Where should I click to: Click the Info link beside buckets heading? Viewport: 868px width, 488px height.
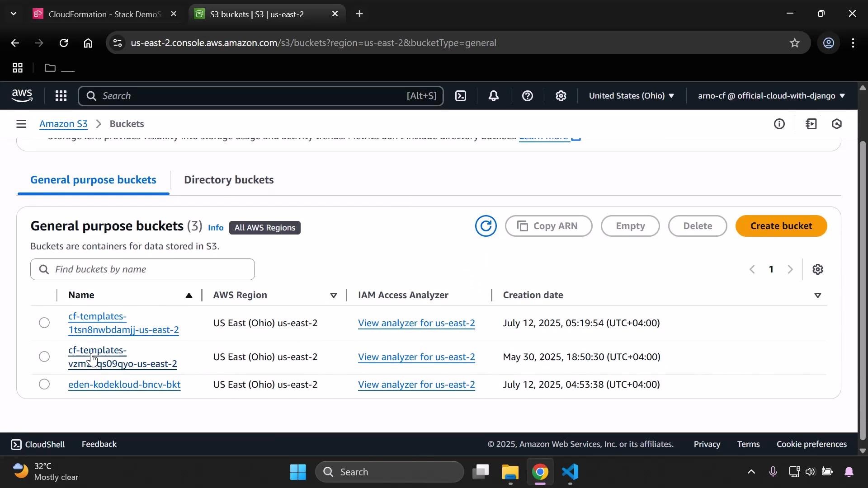click(216, 228)
